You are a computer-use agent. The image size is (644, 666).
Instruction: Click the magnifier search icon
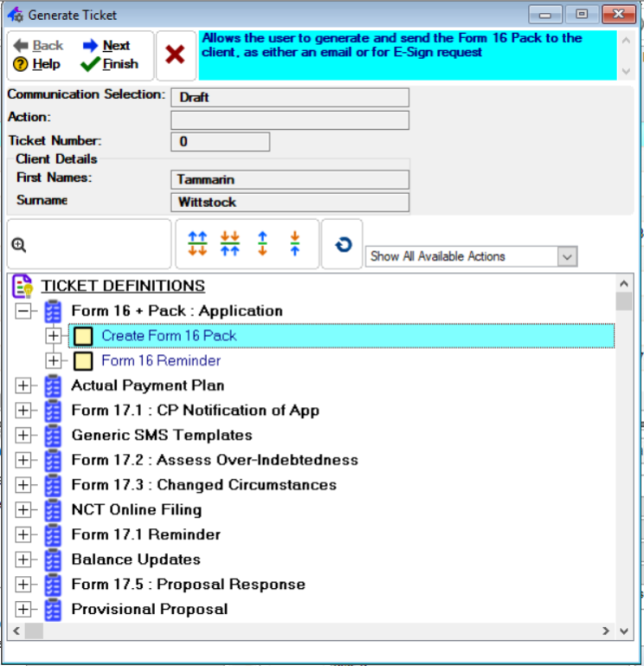click(18, 245)
